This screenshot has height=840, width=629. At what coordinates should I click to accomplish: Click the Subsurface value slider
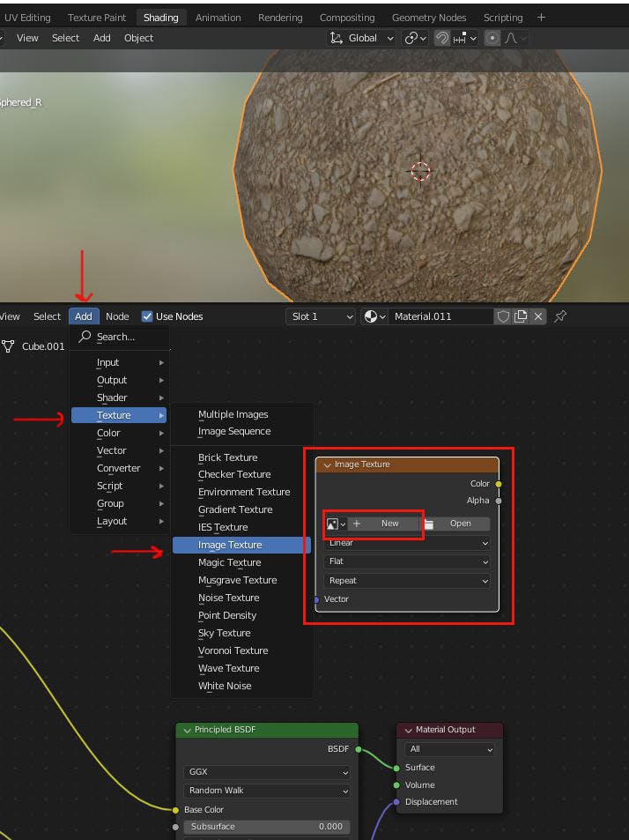click(267, 827)
